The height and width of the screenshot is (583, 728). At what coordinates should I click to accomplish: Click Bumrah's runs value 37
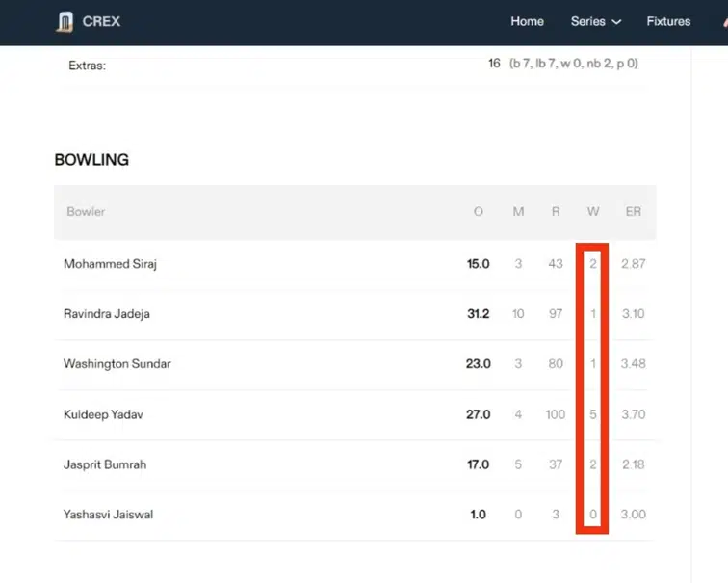pos(556,464)
